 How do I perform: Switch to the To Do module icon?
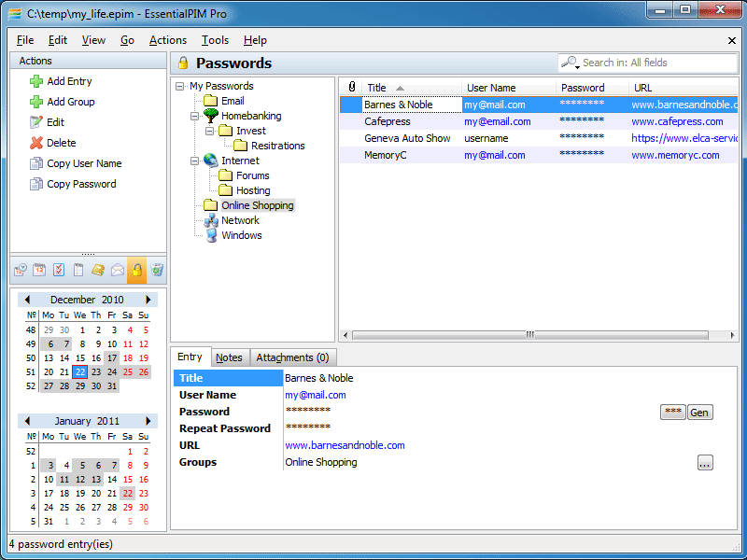coord(59,271)
